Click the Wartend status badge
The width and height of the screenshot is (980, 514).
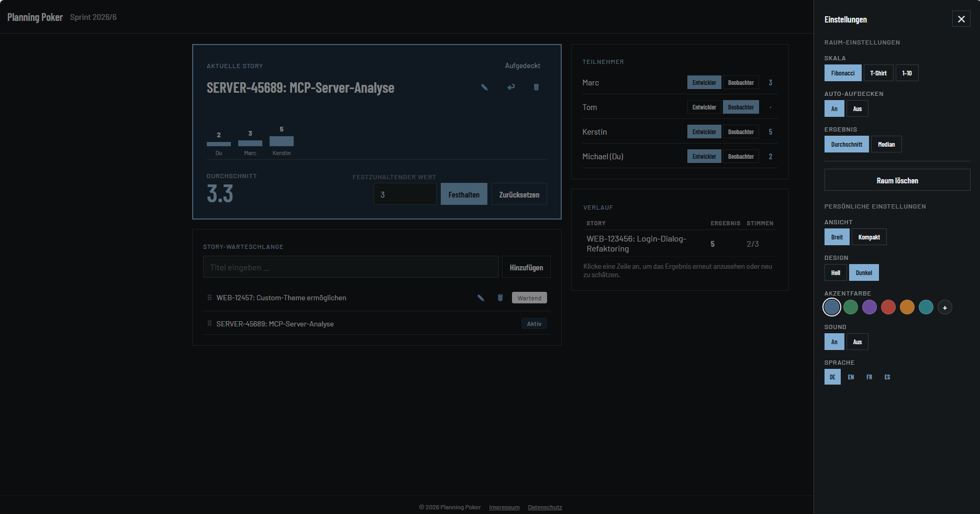coord(529,298)
